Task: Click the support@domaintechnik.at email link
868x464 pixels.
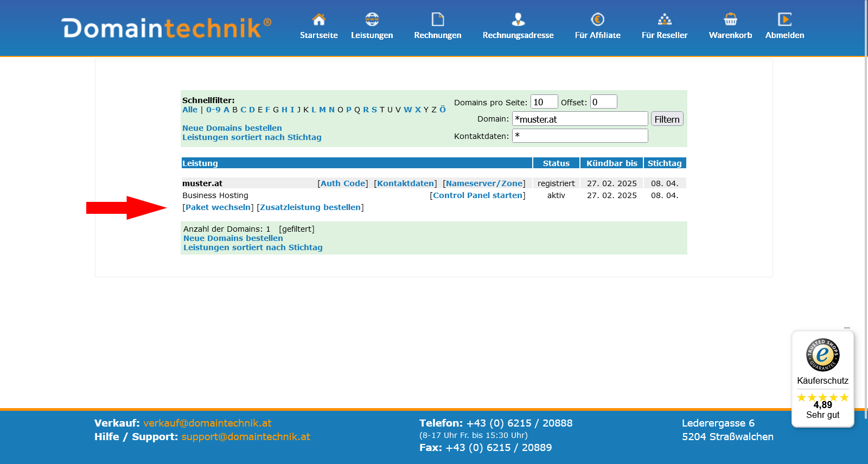Action: [x=246, y=437]
